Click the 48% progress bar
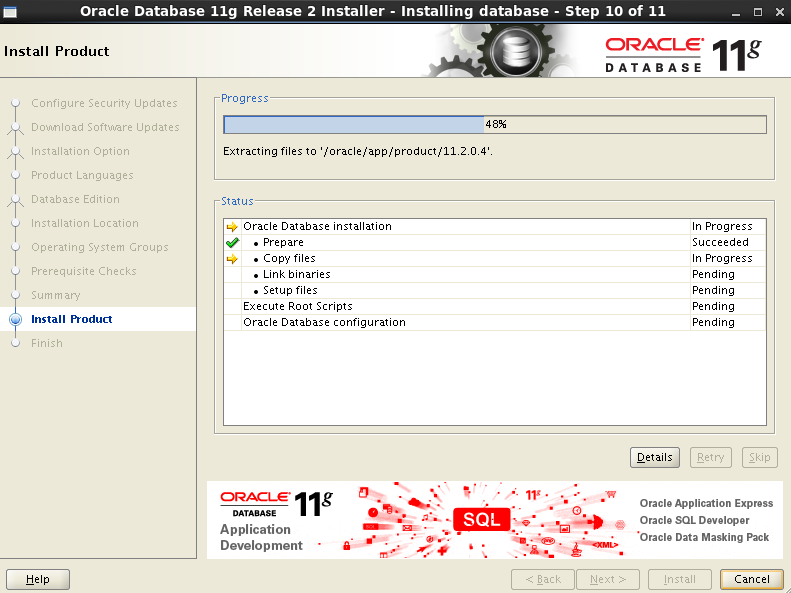This screenshot has height=593, width=791. [495, 125]
